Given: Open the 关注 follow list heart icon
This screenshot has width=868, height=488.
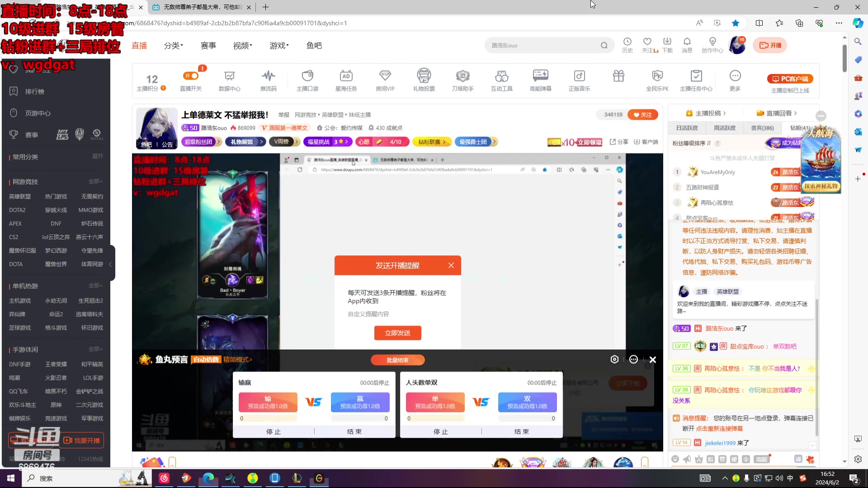Looking at the screenshot, I should tap(648, 45).
